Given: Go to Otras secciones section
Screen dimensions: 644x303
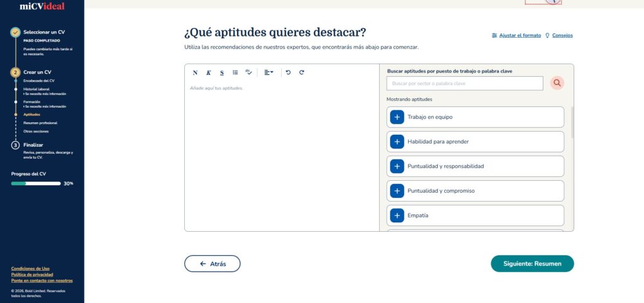Looking at the screenshot, I should (36, 132).
